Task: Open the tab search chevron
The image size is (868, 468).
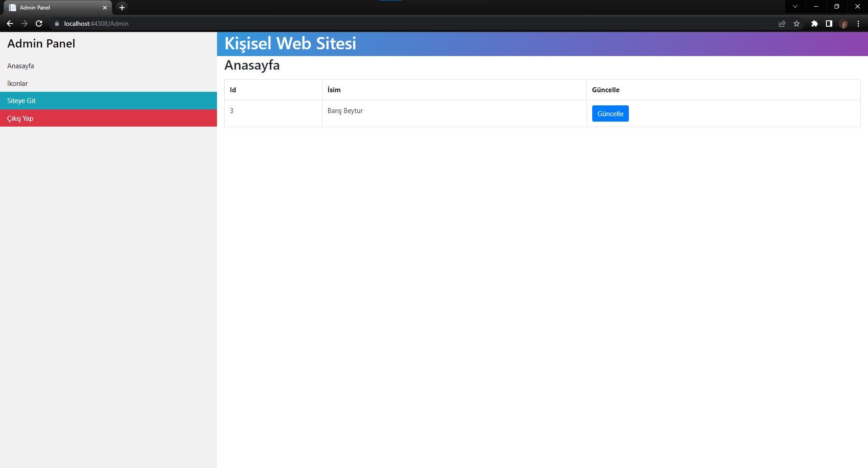Action: [x=795, y=6]
